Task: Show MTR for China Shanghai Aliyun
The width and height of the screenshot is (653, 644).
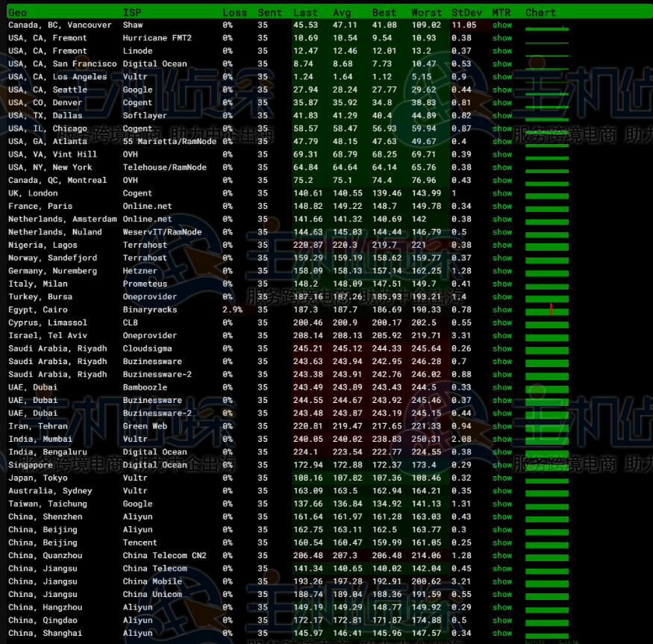Action: point(502,634)
